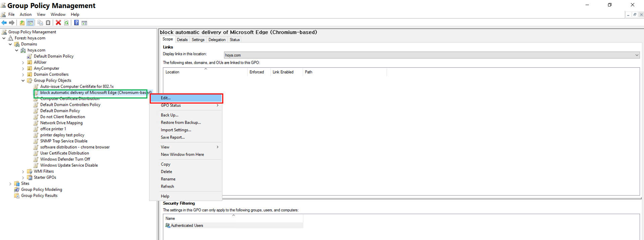Click the MMC document icon beside File menu
644x240 pixels.
pos(3,14)
